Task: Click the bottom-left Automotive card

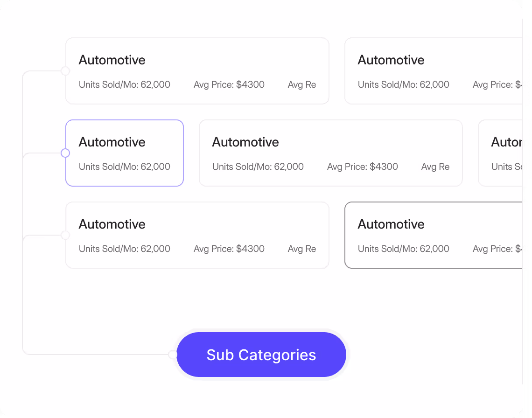Action: click(197, 235)
